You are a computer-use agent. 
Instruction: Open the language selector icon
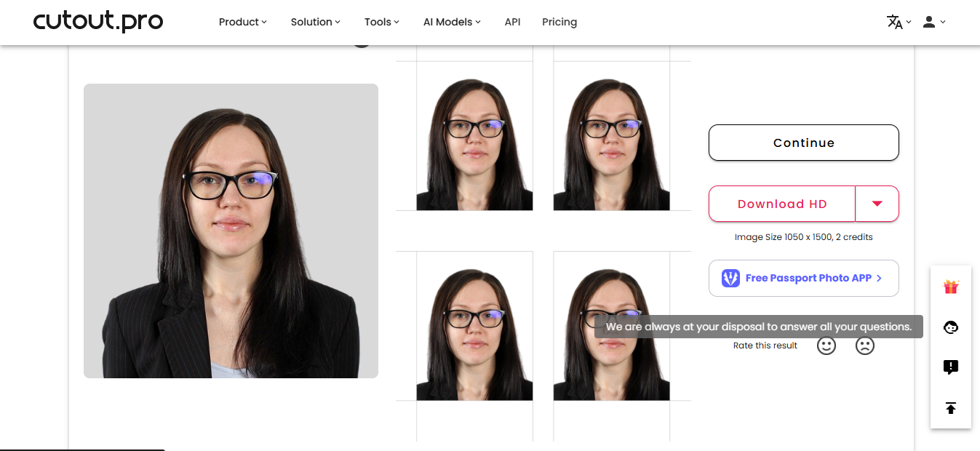point(896,22)
